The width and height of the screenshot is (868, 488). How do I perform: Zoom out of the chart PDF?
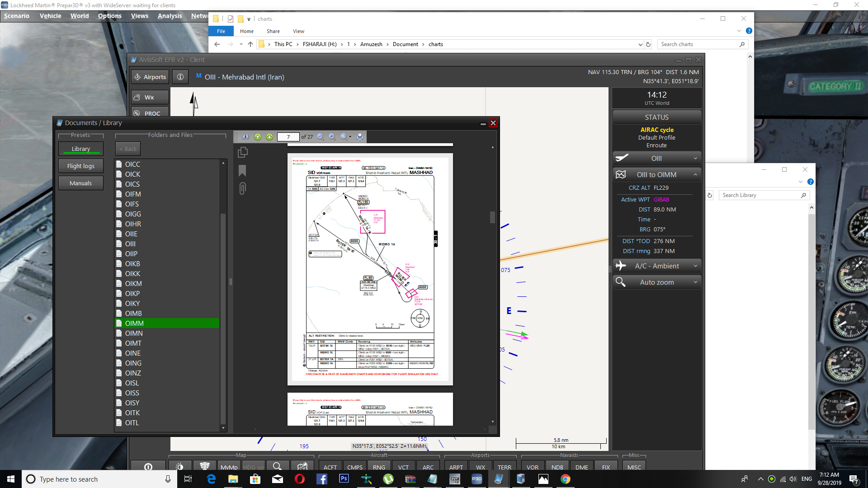coord(321,137)
